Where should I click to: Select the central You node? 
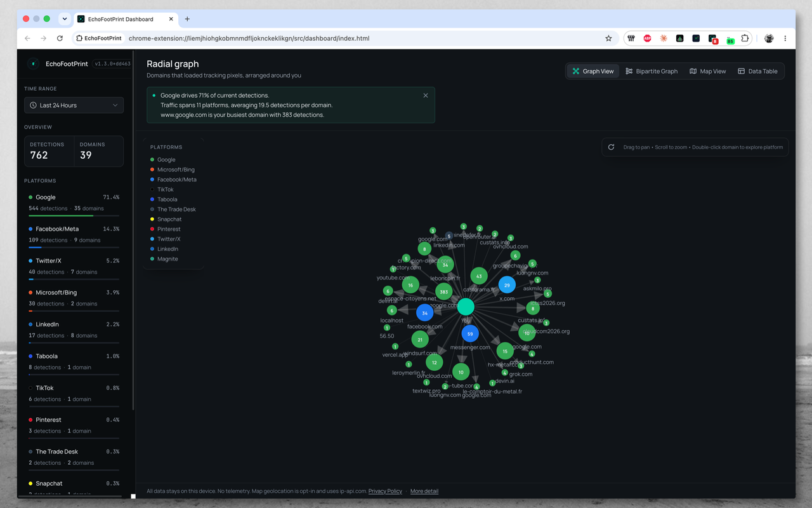coord(466,307)
